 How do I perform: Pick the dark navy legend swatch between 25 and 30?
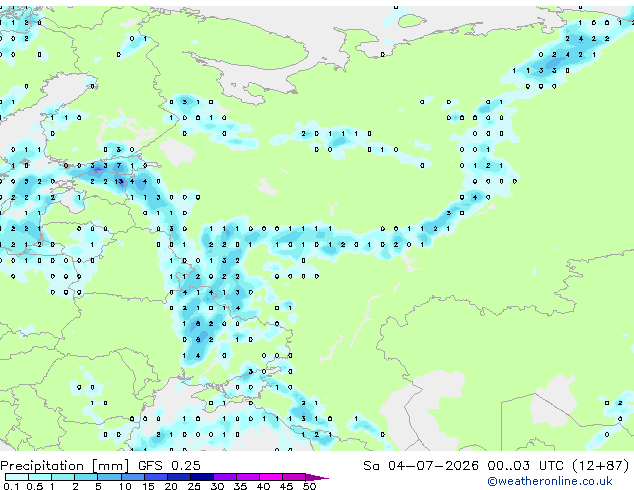point(202,477)
